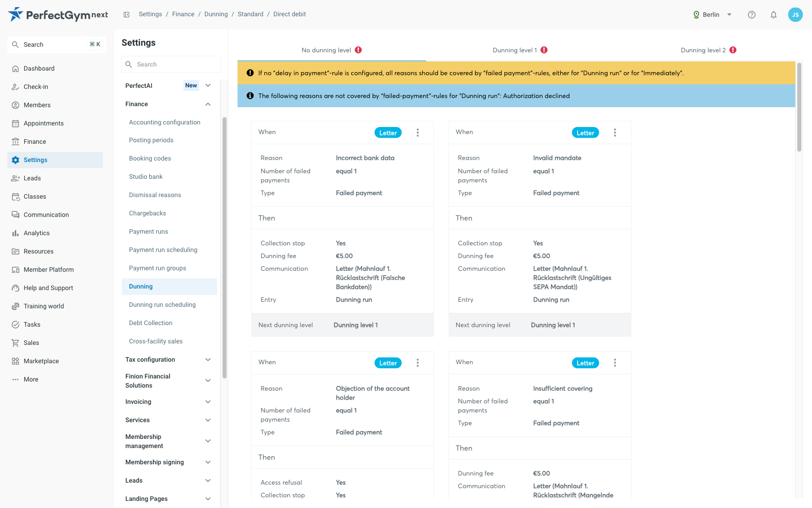Open Check-in from the sidebar
This screenshot has height=508, width=812.
[55, 87]
